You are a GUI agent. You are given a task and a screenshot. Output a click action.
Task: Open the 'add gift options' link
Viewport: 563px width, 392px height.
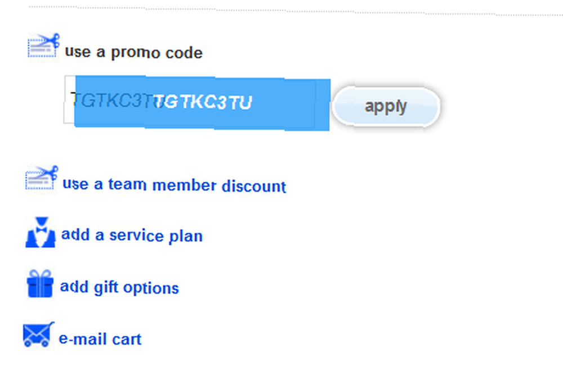coord(119,287)
